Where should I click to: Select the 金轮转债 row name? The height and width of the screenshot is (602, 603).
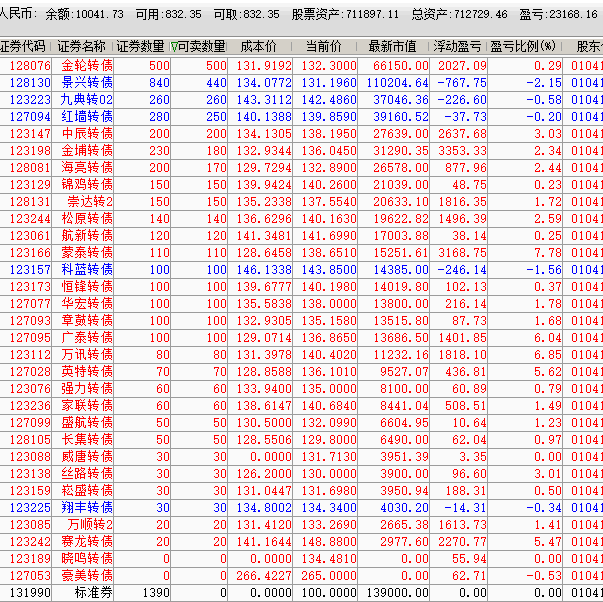click(87, 66)
